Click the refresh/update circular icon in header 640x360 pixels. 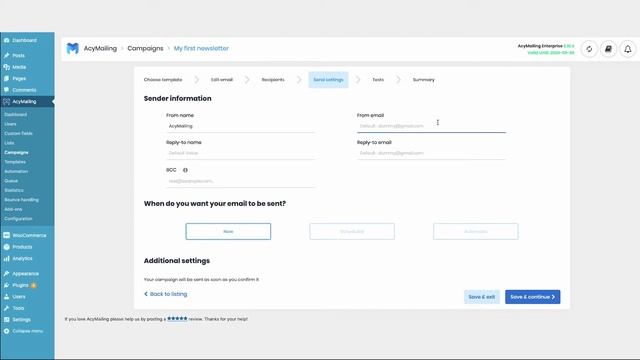point(589,49)
